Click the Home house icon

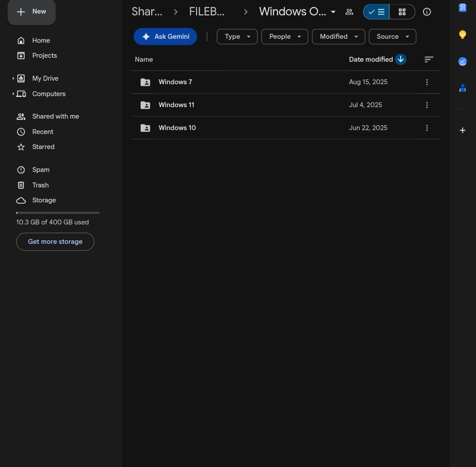point(21,41)
